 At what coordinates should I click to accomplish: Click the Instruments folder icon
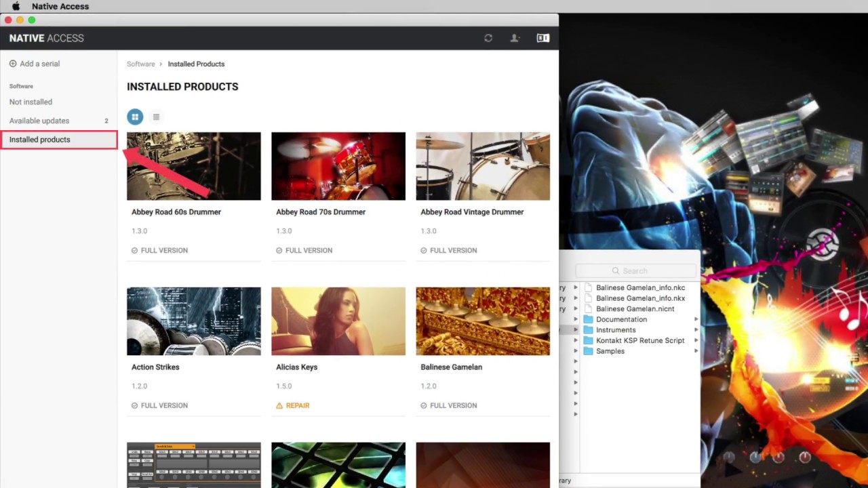coord(588,330)
